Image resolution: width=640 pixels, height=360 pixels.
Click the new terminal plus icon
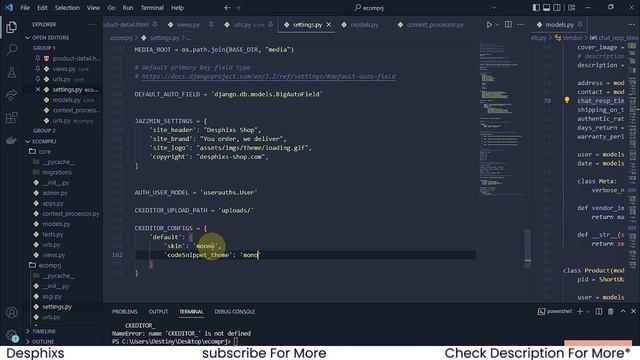click(x=580, y=311)
